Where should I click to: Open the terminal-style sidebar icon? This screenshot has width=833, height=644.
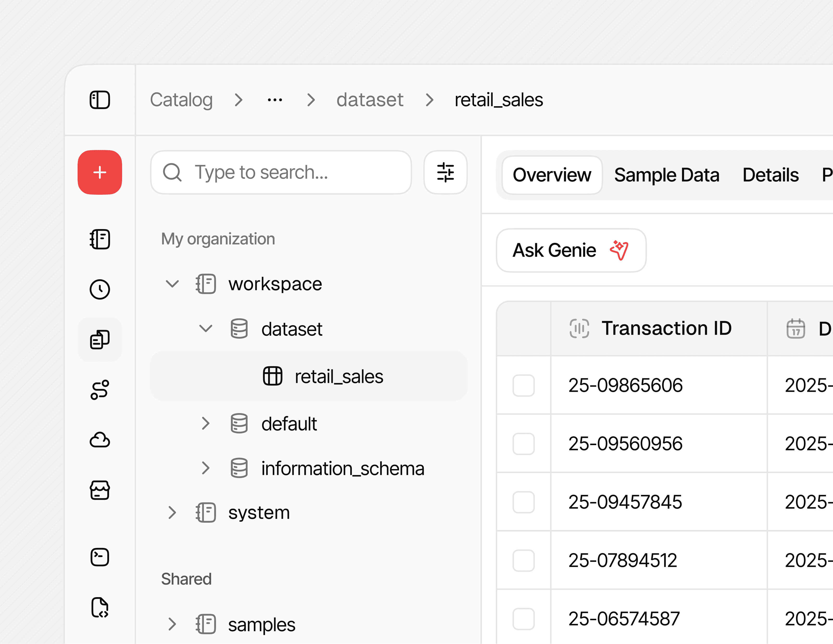click(x=99, y=557)
